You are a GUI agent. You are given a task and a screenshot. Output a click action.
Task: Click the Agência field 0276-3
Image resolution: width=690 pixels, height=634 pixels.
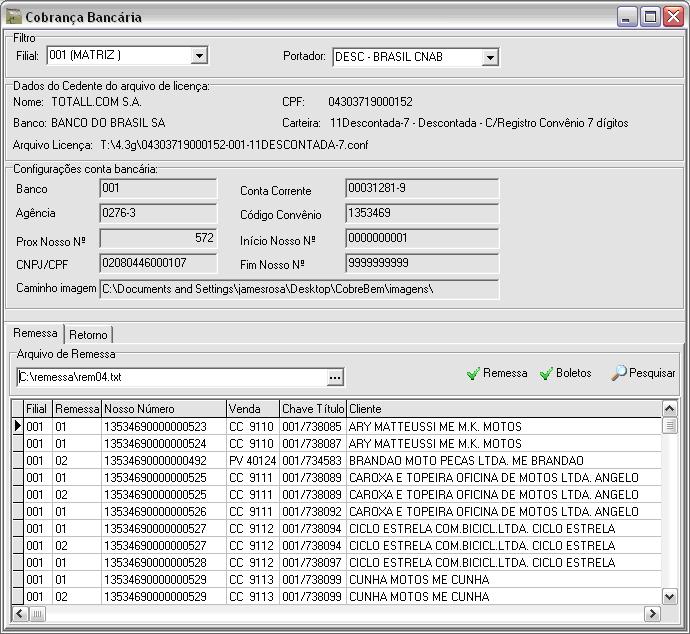158,213
